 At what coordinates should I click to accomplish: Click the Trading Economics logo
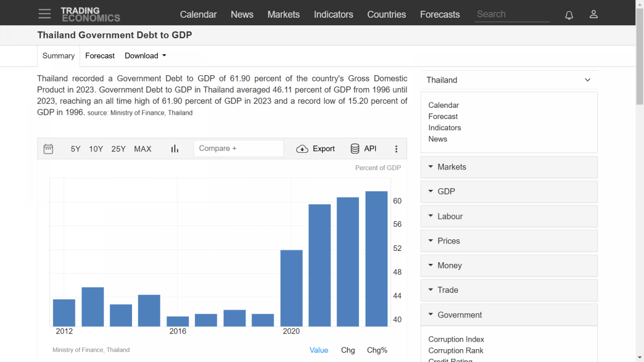click(90, 14)
